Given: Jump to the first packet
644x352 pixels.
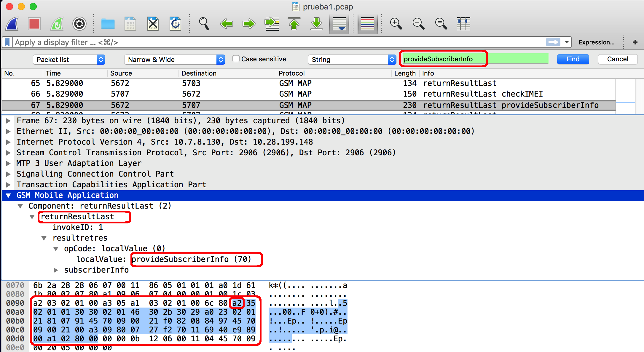Looking at the screenshot, I should coord(294,24).
